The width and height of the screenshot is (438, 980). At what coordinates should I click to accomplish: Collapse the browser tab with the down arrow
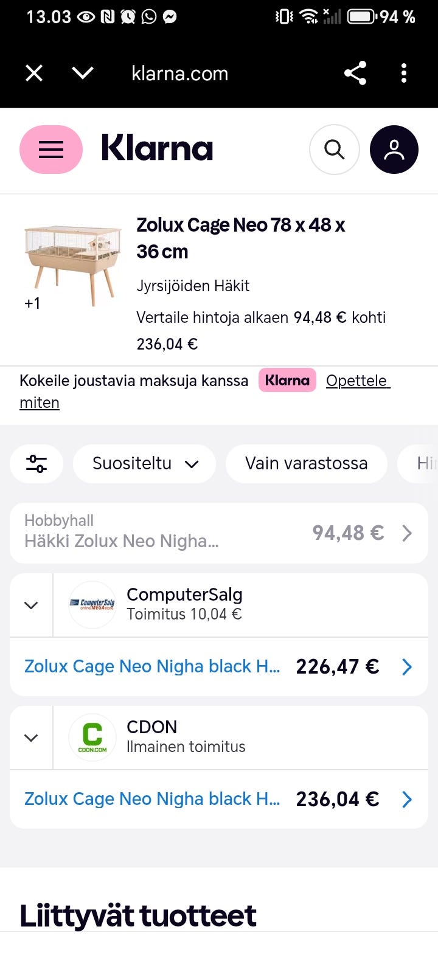click(x=82, y=73)
